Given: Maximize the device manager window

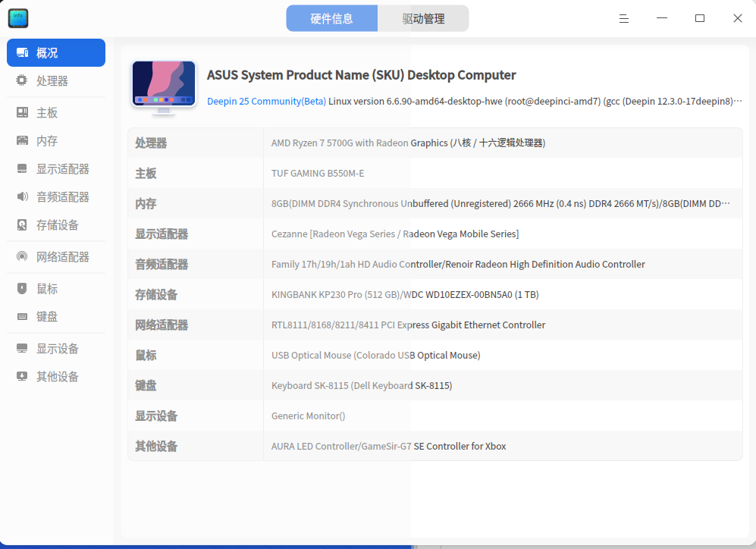Looking at the screenshot, I should coord(700,18).
